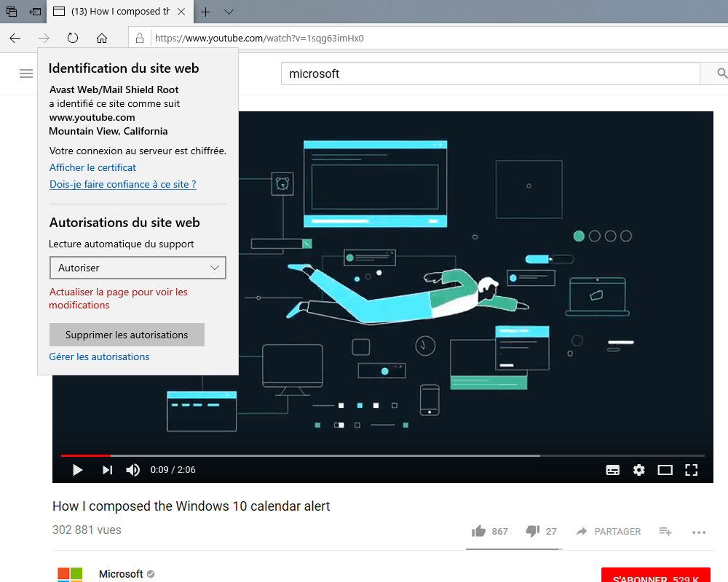Refresh the current page
The width and height of the screenshot is (728, 582).
[73, 38]
